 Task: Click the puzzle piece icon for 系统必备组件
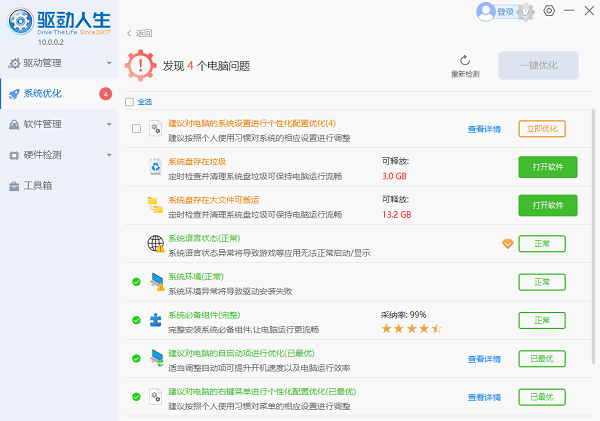pyautogui.click(x=155, y=320)
